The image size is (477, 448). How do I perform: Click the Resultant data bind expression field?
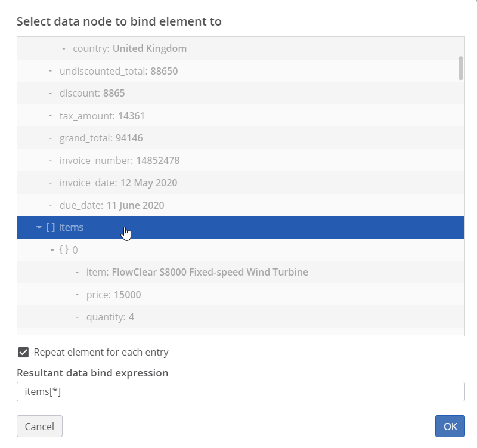(x=240, y=392)
